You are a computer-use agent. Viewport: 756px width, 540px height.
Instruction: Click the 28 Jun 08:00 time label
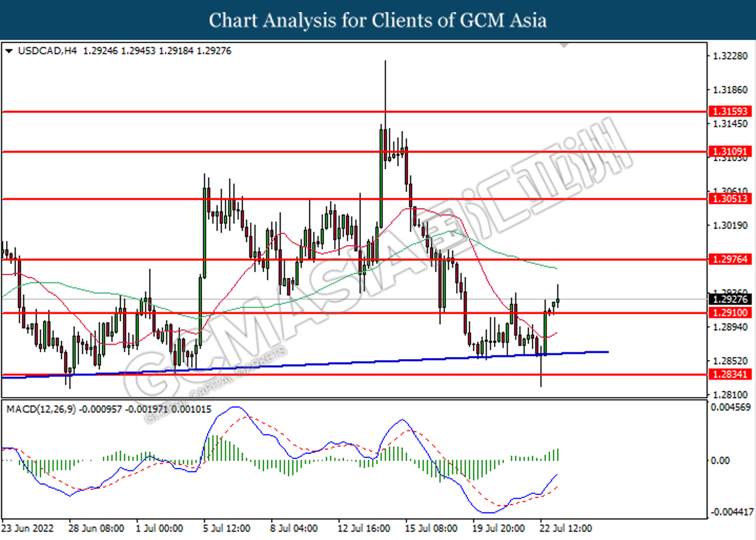click(x=96, y=528)
